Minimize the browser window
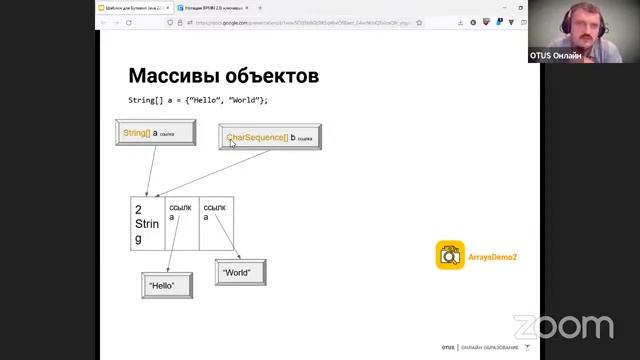The image size is (640, 360). (x=505, y=8)
